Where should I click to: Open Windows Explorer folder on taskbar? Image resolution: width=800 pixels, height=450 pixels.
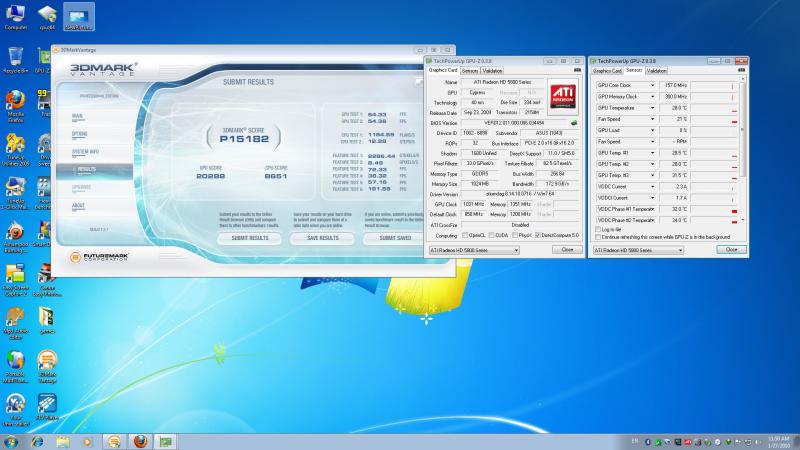63,441
